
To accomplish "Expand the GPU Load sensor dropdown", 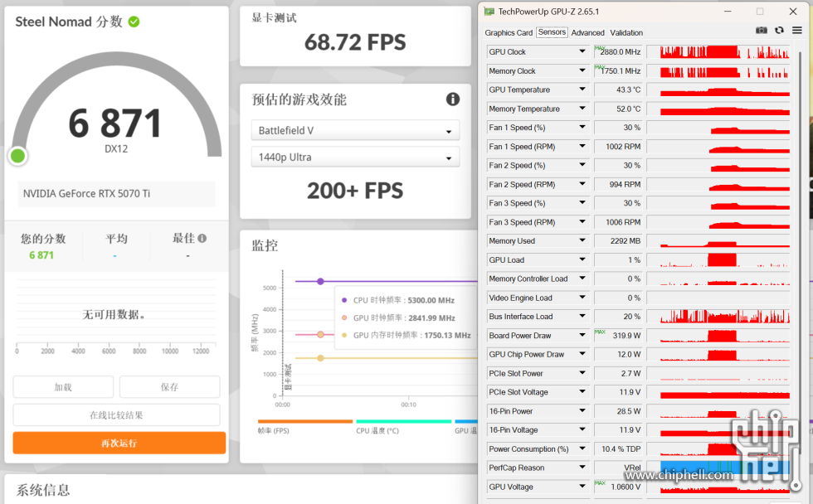I will [x=582, y=259].
